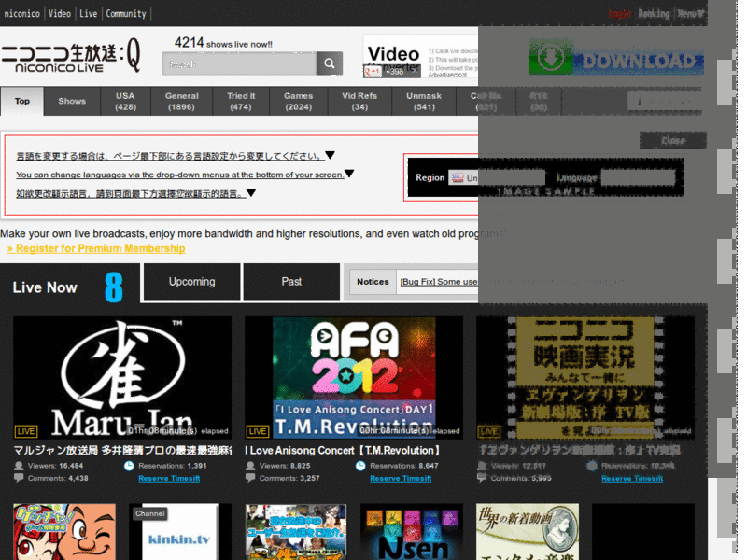
Task: Open the Games (2024) tab
Action: 298,101
